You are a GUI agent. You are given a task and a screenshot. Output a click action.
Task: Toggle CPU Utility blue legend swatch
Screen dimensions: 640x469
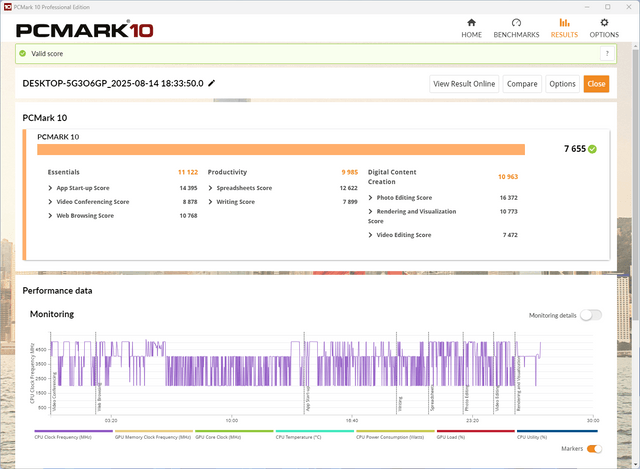click(x=557, y=431)
